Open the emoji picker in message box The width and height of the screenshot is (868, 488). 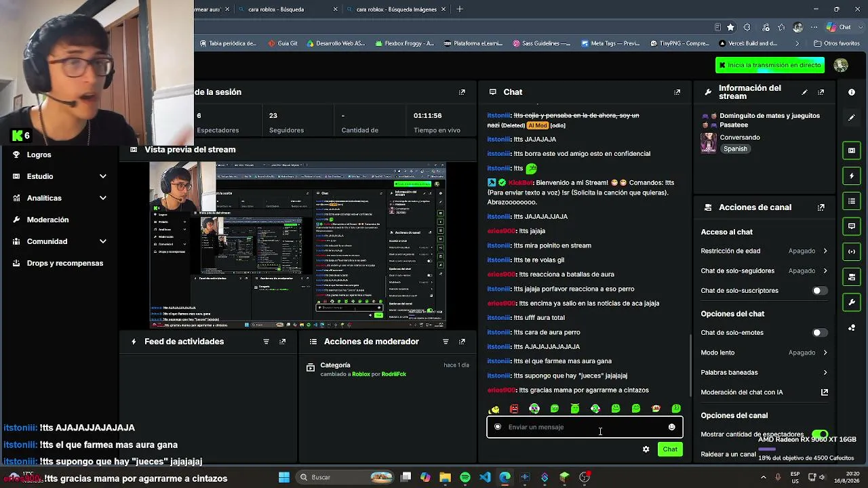[671, 427]
